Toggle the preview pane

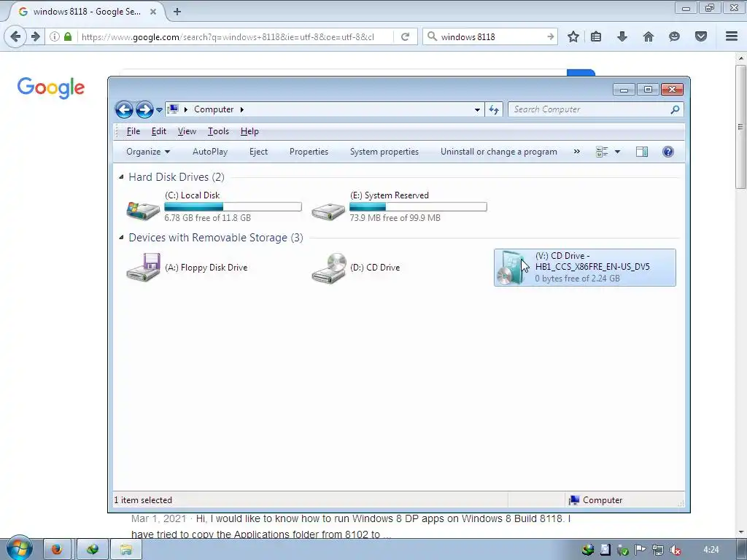point(642,152)
